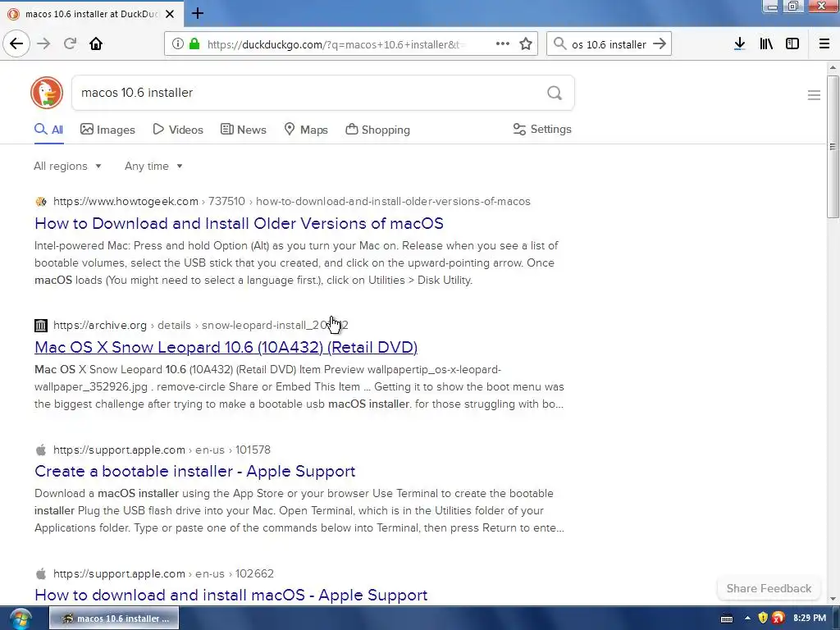Open 'Mac OS X Snow Leopard 10.6 (10A432)' link

coord(226,347)
